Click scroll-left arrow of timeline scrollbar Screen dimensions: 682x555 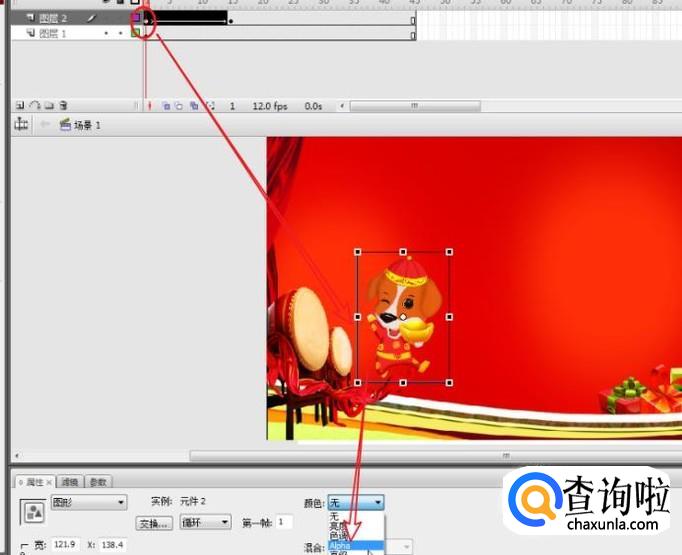(342, 106)
